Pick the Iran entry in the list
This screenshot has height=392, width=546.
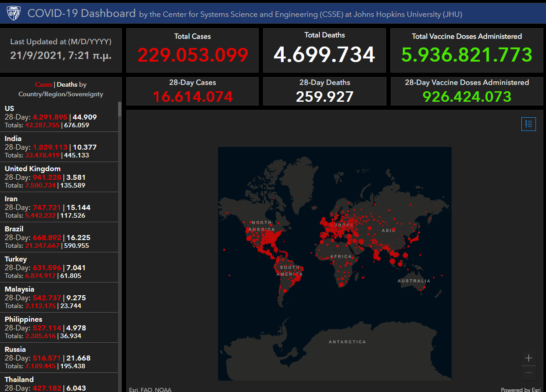pyautogui.click(x=59, y=207)
